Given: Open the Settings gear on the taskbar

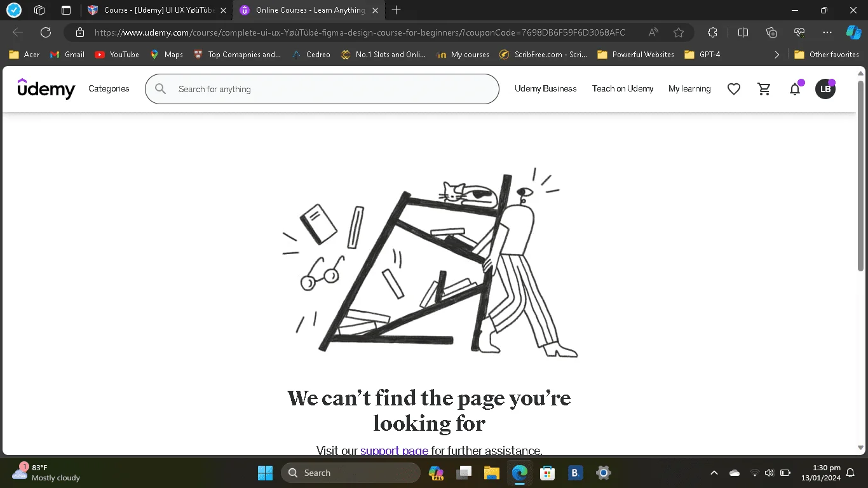Looking at the screenshot, I should tap(603, 473).
